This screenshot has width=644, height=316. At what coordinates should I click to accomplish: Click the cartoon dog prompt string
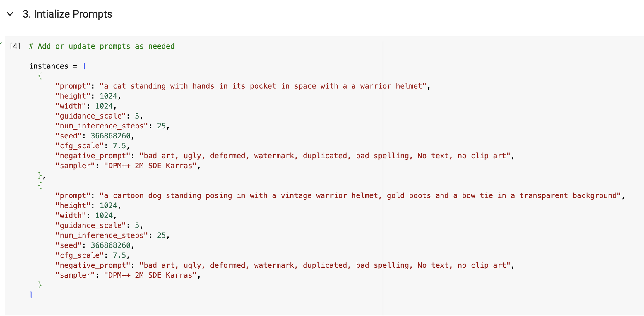coord(351,195)
